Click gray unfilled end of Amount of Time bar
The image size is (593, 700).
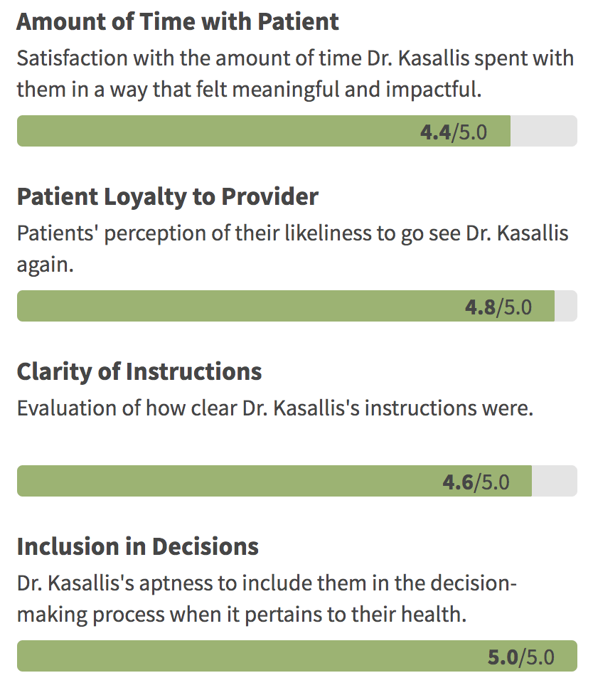click(x=543, y=132)
